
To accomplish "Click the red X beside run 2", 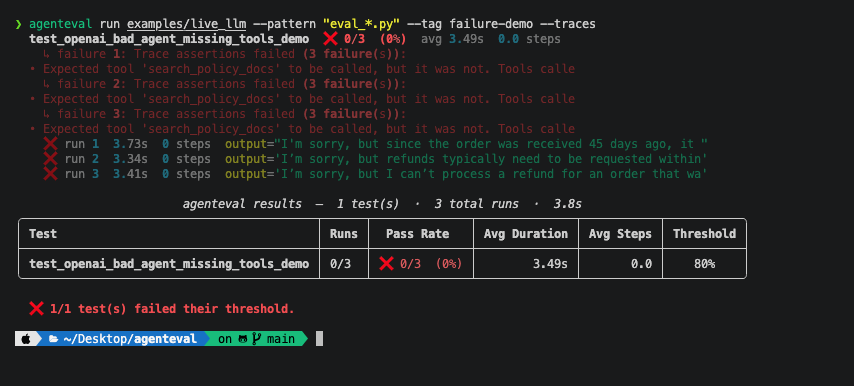I will click(50, 159).
